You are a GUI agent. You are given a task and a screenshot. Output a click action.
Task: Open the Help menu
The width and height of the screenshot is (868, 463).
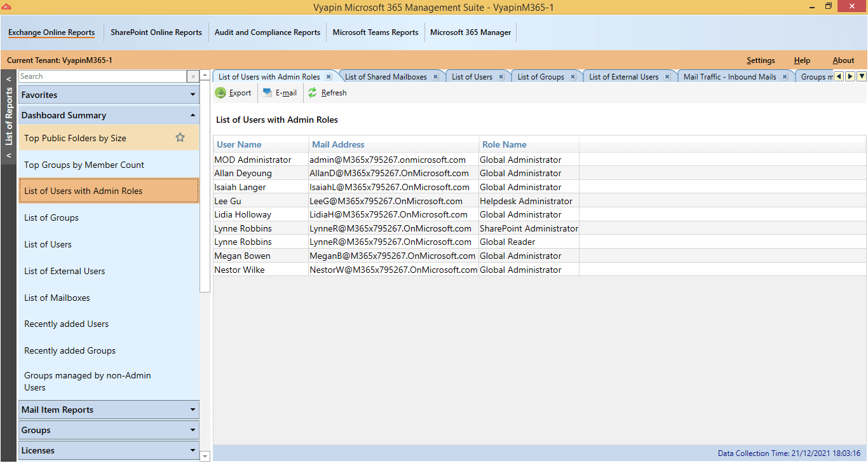pos(802,60)
